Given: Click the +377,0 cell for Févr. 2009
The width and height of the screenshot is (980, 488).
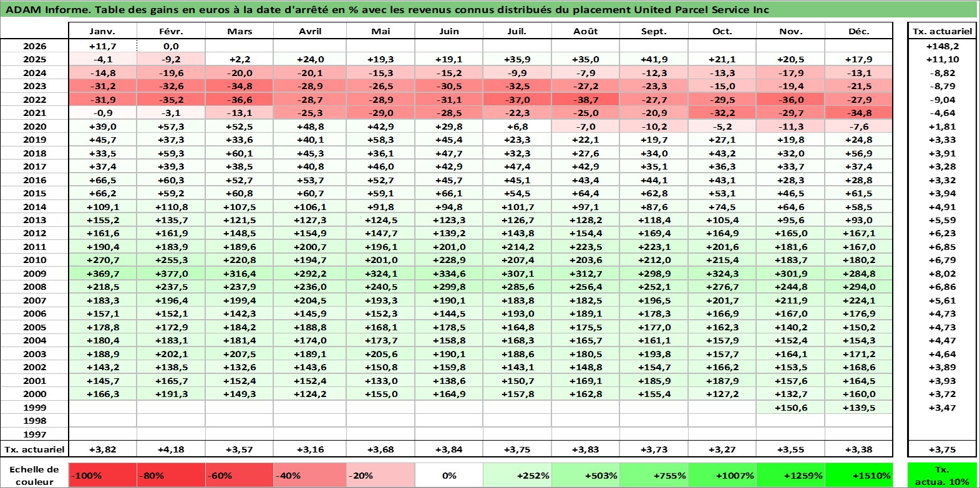Looking at the screenshot, I should click(x=171, y=274).
